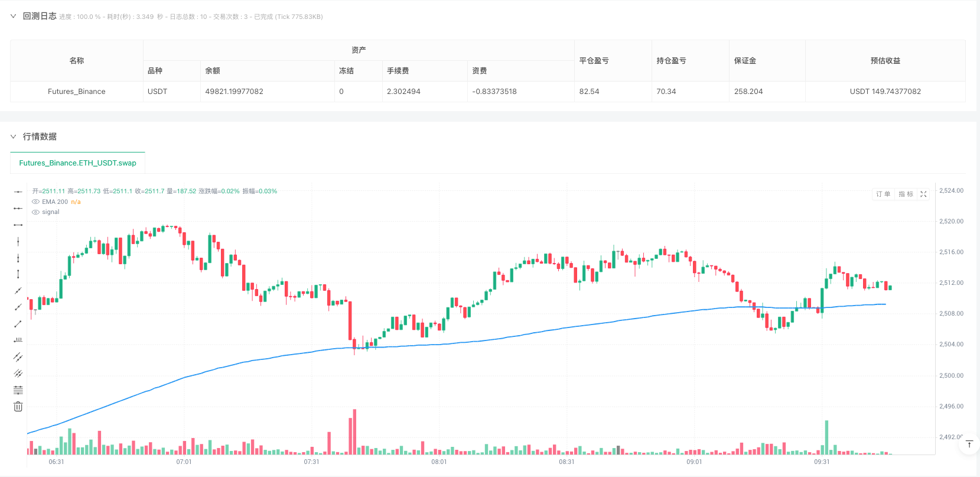Collapse the 行情数据 section

coord(13,137)
